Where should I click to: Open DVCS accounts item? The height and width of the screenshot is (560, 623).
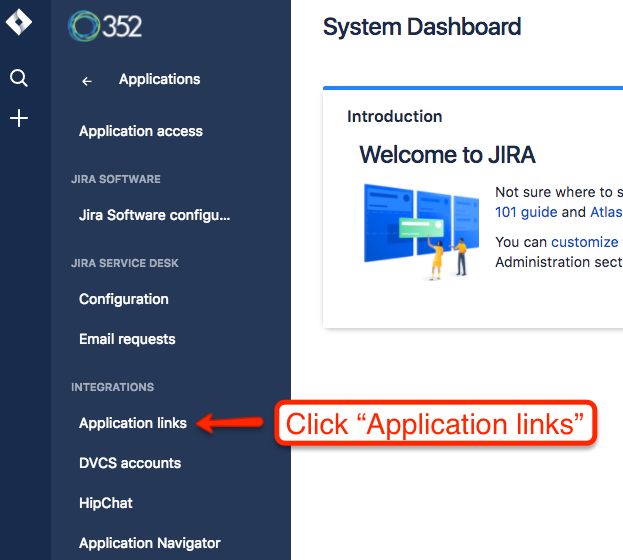pos(130,463)
